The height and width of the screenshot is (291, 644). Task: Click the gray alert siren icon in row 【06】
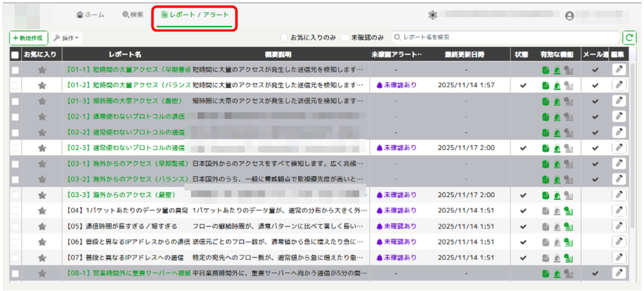(x=556, y=242)
